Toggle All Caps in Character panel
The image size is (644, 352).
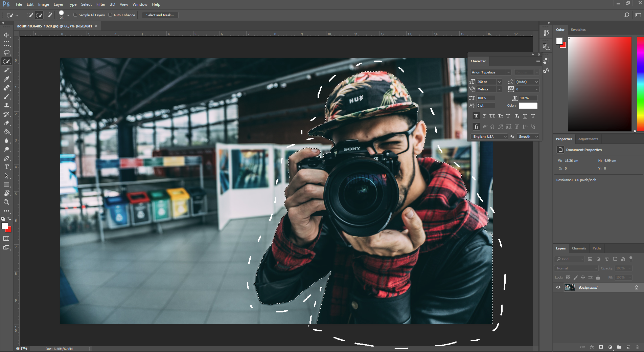pos(492,116)
